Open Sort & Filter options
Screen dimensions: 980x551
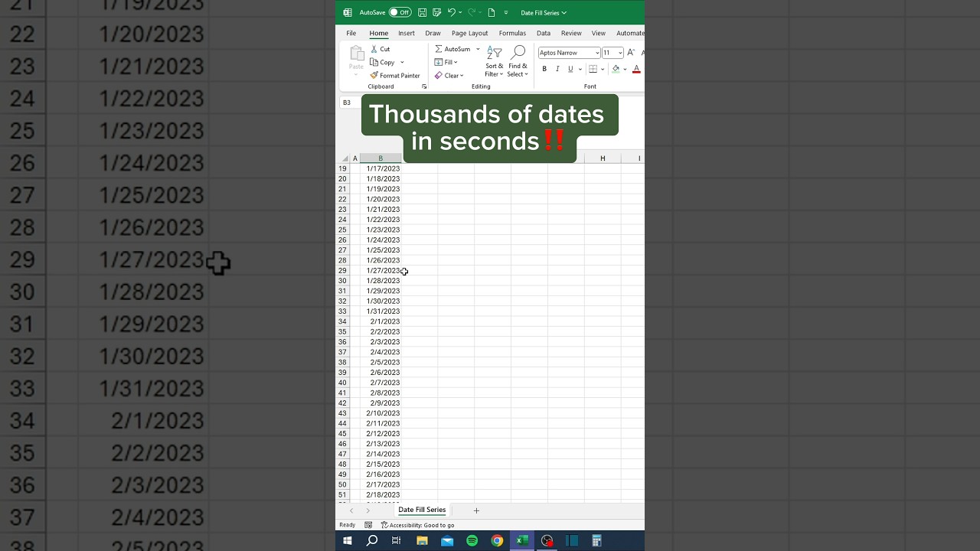click(x=494, y=61)
